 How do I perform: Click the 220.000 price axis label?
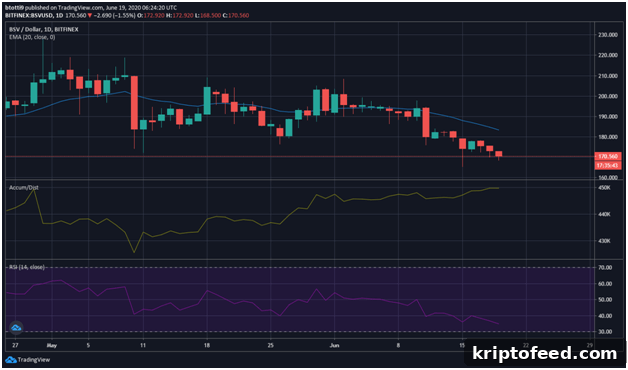[608, 55]
